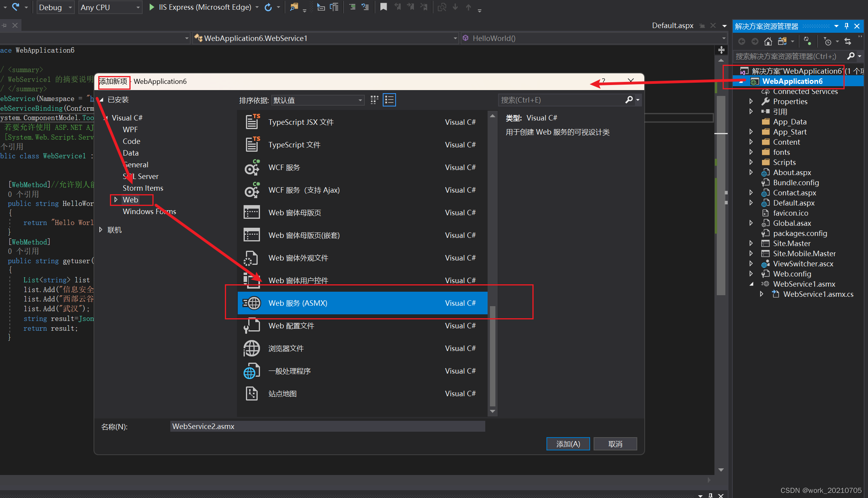Select Code category in dialog tree
868x498 pixels.
pyautogui.click(x=131, y=141)
